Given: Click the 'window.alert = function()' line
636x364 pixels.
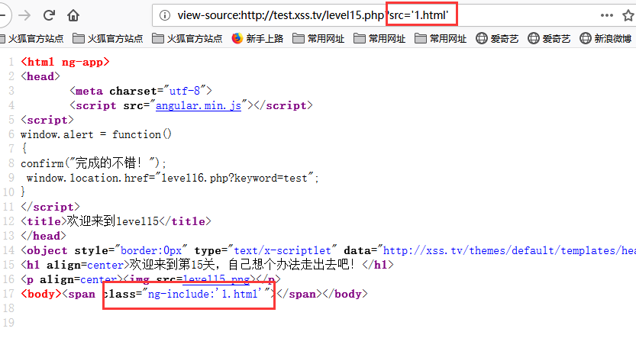Looking at the screenshot, I should point(96,134).
